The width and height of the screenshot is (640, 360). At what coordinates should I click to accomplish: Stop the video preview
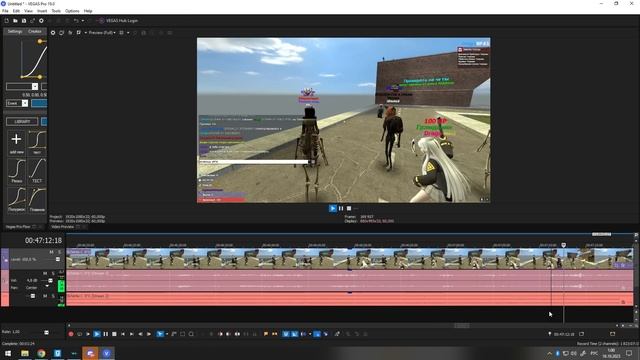pos(349,209)
